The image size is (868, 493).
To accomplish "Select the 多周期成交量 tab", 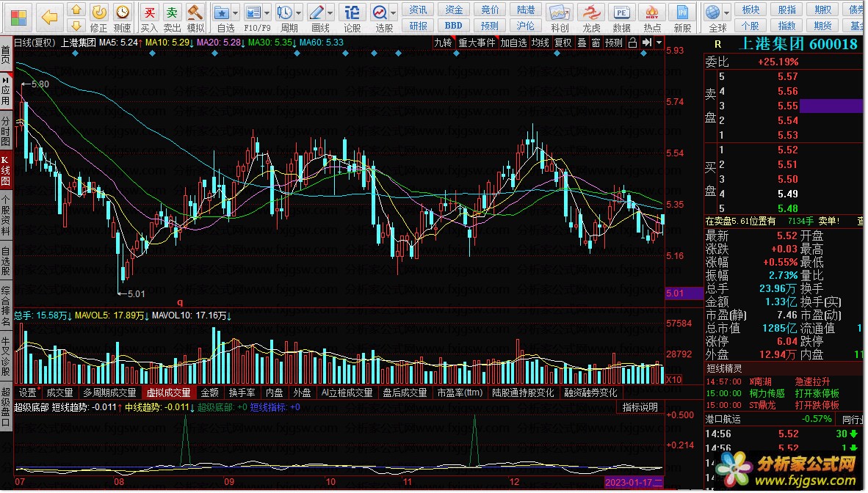I will click(x=109, y=392).
